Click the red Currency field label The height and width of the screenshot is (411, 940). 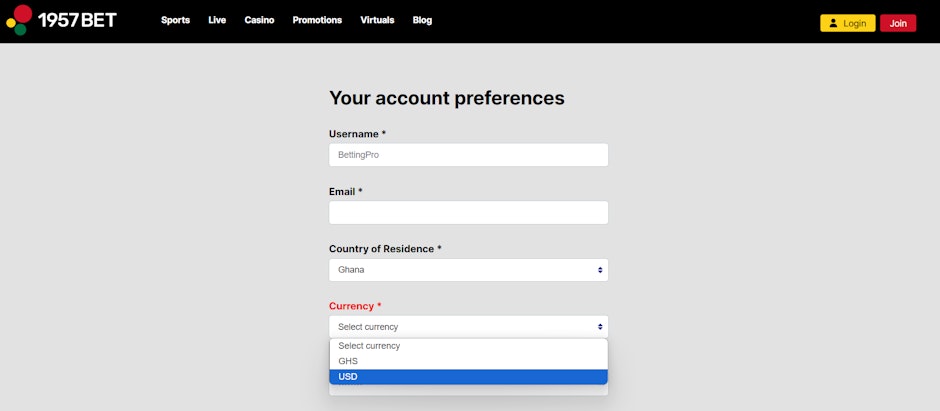[354, 306]
